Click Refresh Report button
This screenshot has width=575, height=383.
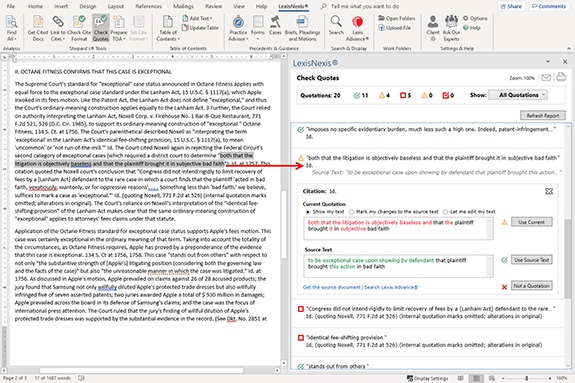click(x=543, y=116)
